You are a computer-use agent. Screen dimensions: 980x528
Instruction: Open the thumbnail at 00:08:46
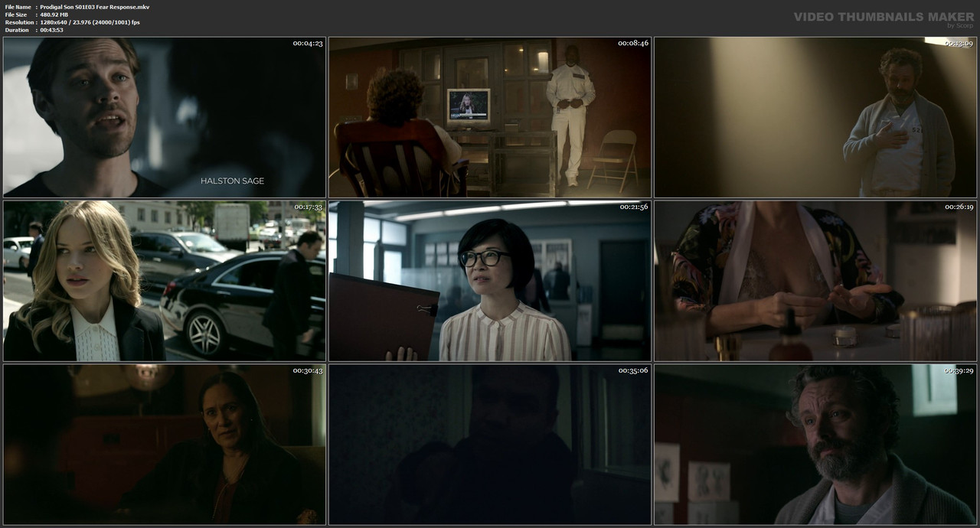[x=490, y=117]
